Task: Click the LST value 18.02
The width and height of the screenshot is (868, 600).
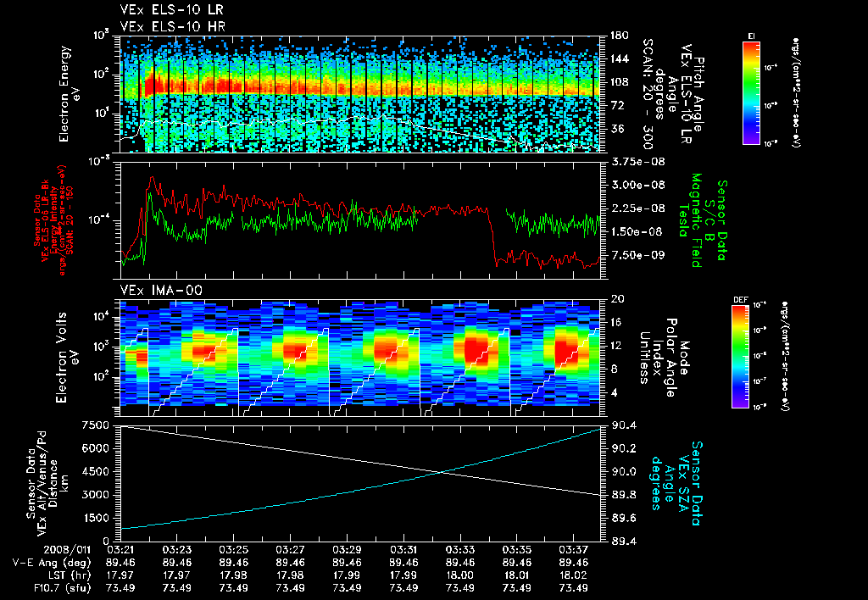Action: point(574,575)
